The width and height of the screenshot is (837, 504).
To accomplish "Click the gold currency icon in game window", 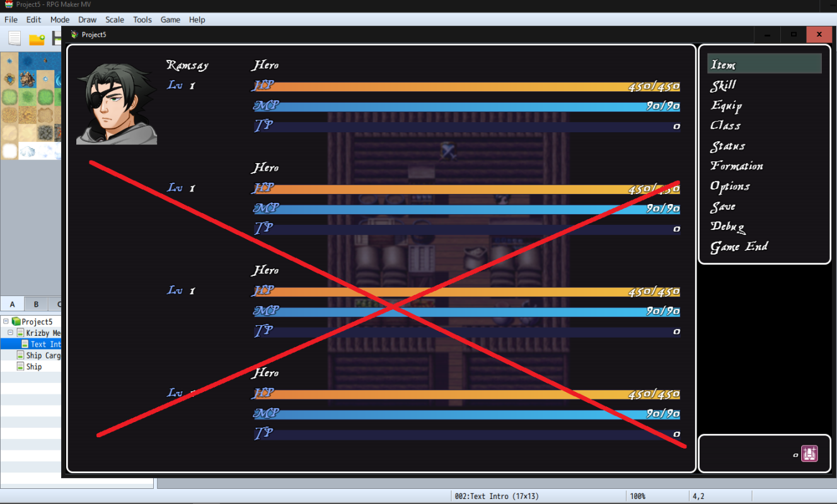I will 809,454.
